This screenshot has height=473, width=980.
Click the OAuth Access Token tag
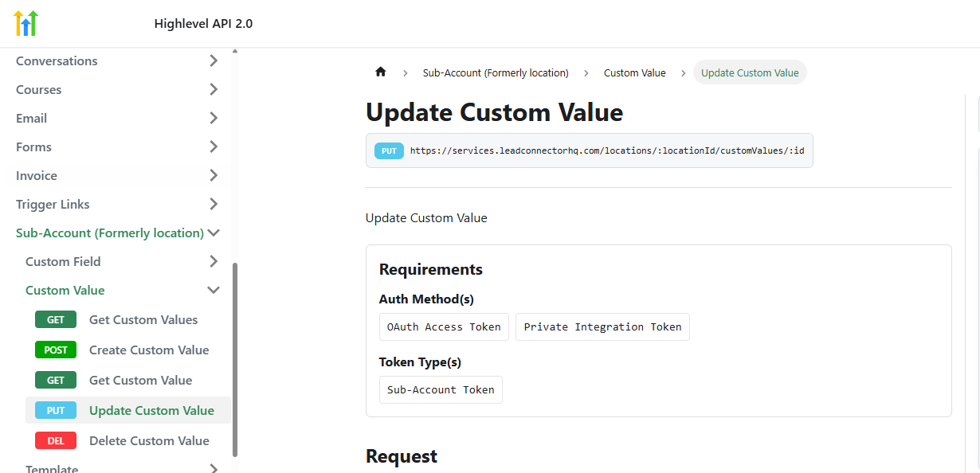coord(444,327)
